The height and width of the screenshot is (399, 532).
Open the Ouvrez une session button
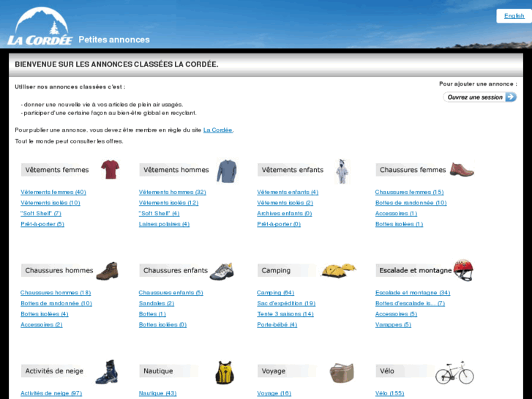pos(480,97)
